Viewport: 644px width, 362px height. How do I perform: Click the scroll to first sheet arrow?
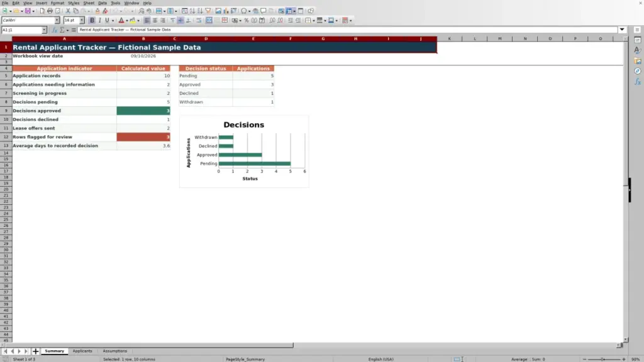click(5, 351)
